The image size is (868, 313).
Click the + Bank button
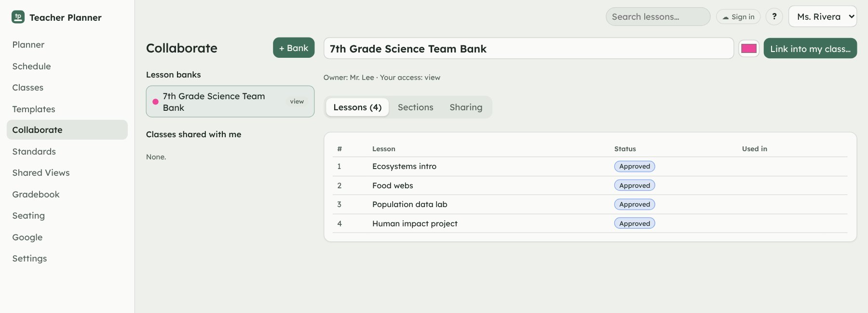click(294, 48)
